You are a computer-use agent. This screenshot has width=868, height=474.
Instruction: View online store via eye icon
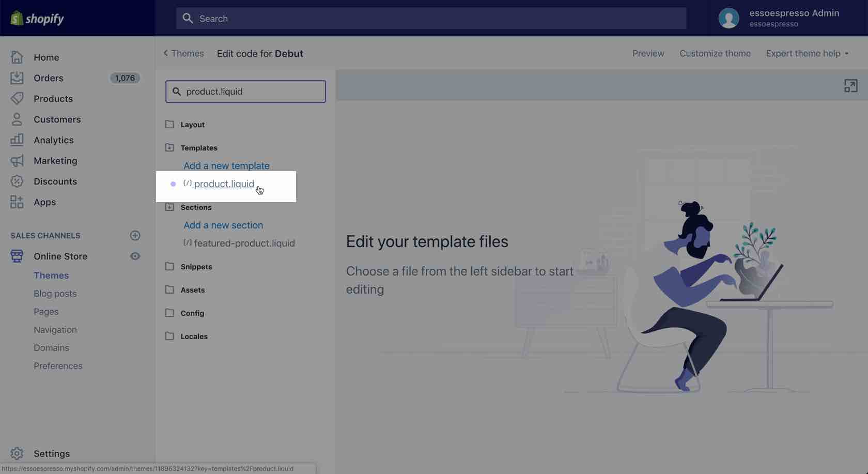135,256
